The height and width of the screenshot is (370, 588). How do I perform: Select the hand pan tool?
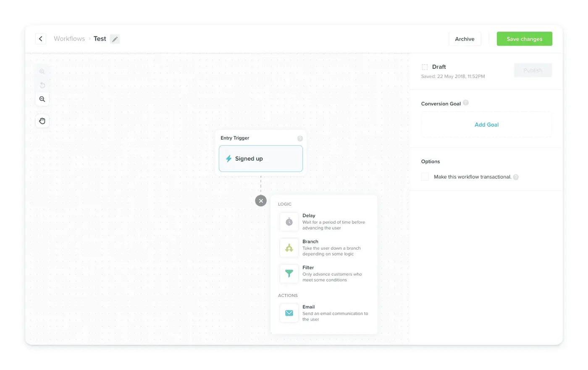pos(42,121)
